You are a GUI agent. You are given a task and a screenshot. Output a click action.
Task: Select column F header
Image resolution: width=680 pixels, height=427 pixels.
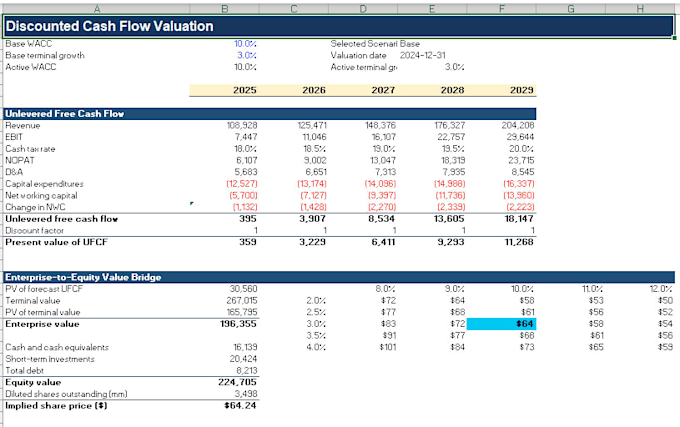point(501,8)
